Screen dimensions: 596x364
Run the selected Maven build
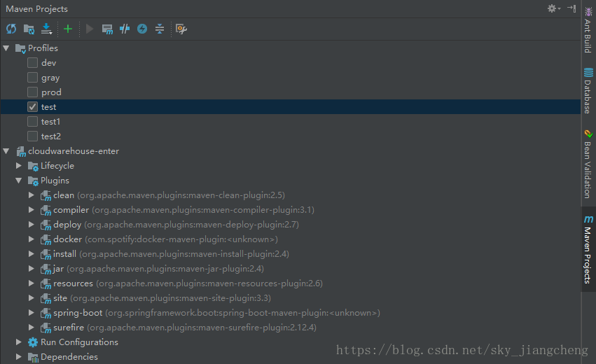pyautogui.click(x=90, y=29)
